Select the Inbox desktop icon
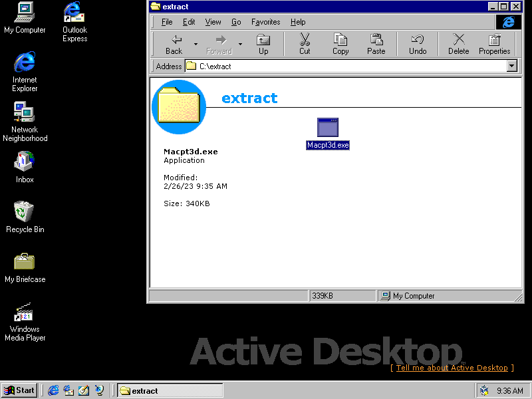Image resolution: width=532 pixels, height=399 pixels. tap(25, 168)
